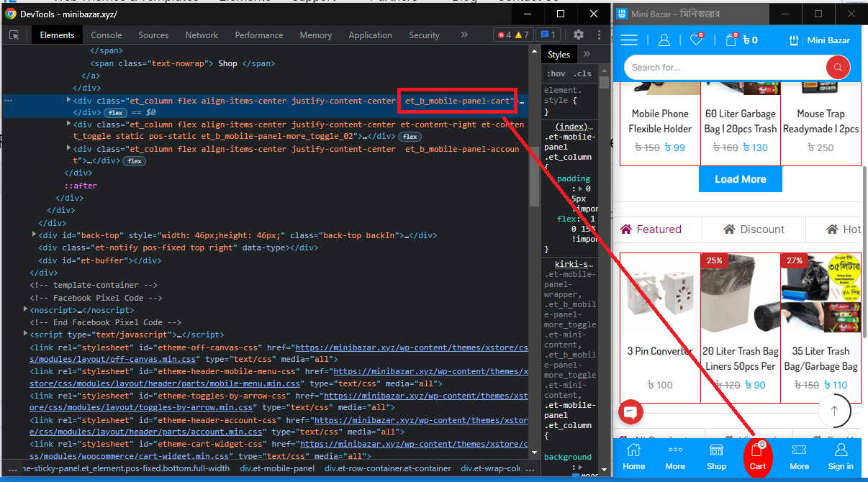Select the Styles pane tab
The image size is (868, 482).
tap(559, 54)
